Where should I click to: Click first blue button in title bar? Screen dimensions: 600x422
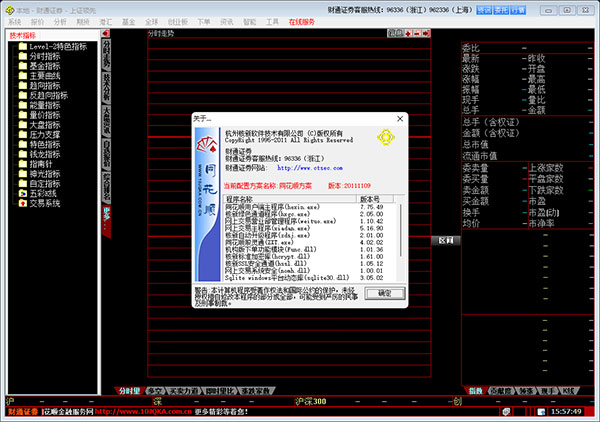[x=484, y=10]
